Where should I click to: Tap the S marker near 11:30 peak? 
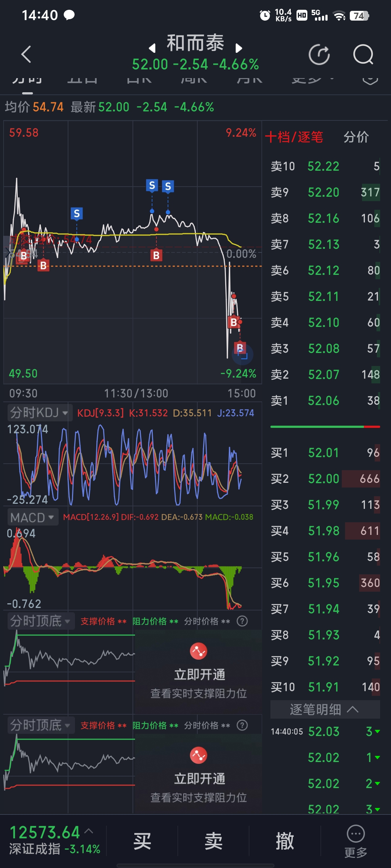[x=152, y=186]
